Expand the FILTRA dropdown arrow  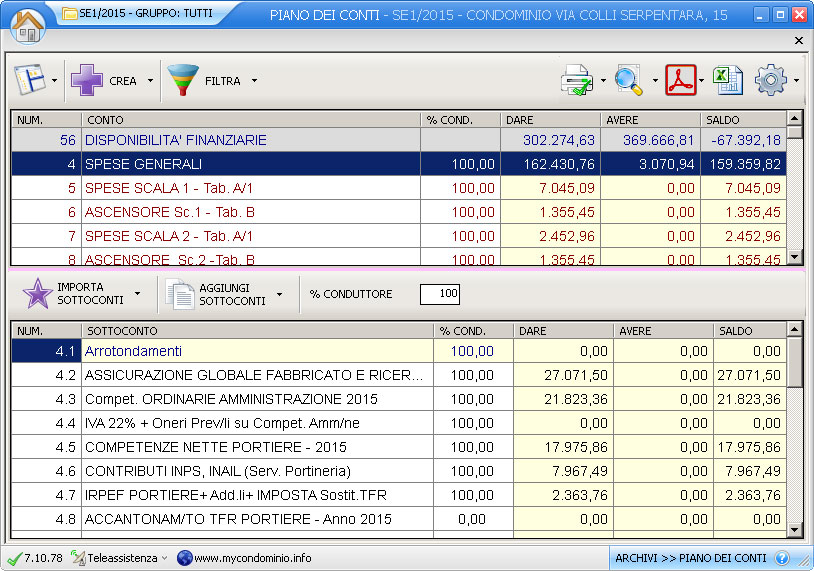coord(254,81)
